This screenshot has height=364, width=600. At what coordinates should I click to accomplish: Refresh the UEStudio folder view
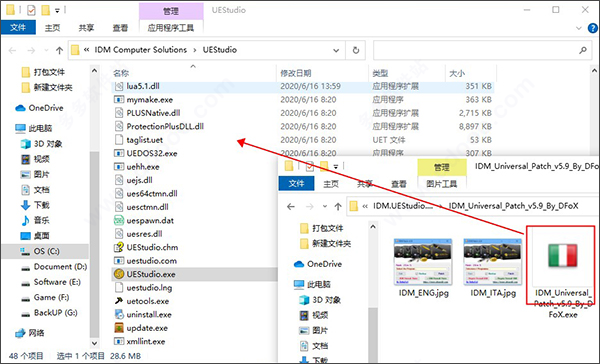click(x=356, y=50)
